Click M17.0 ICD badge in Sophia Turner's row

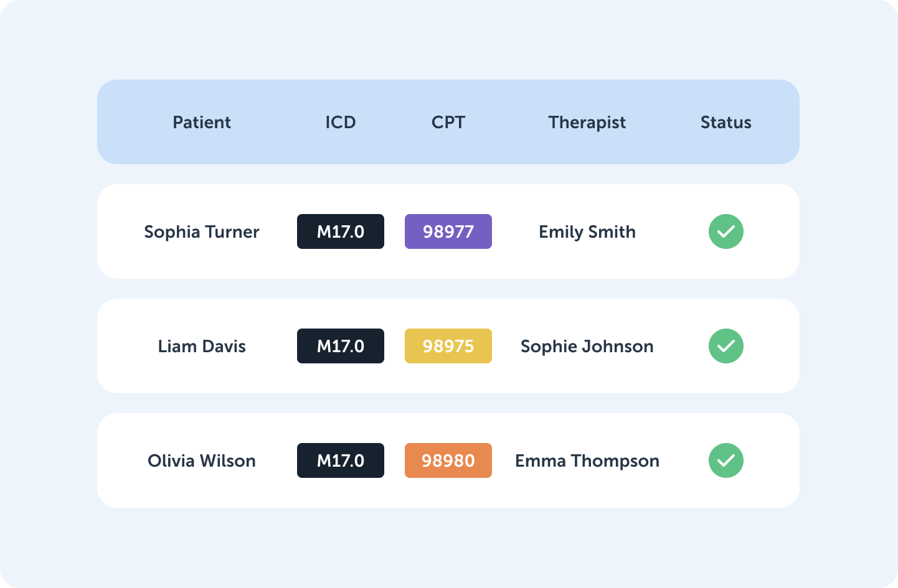coord(341,231)
